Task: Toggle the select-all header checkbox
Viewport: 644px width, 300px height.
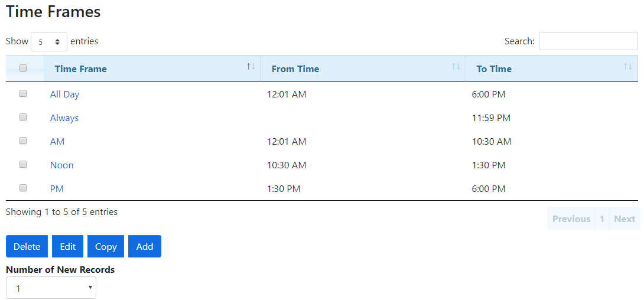Action: pos(23,69)
